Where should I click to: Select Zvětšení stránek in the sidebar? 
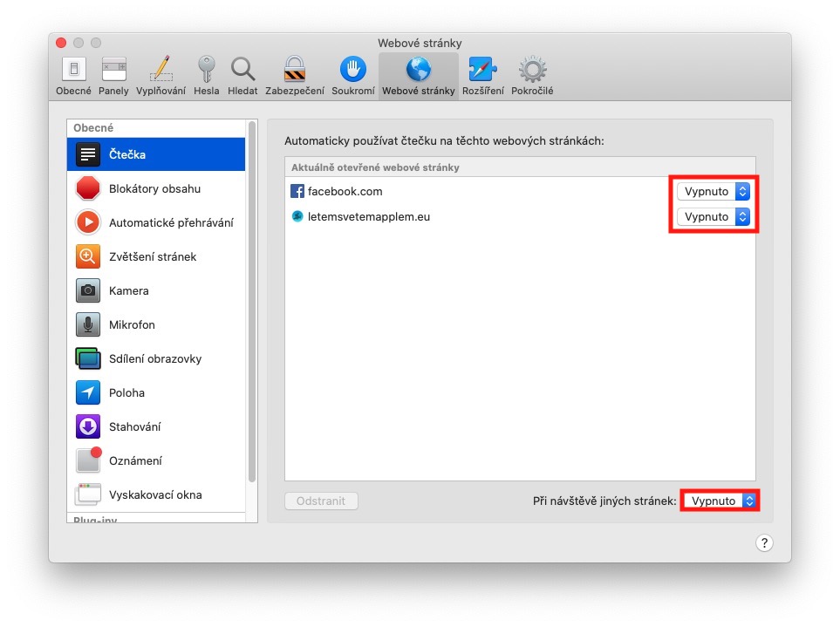[156, 256]
